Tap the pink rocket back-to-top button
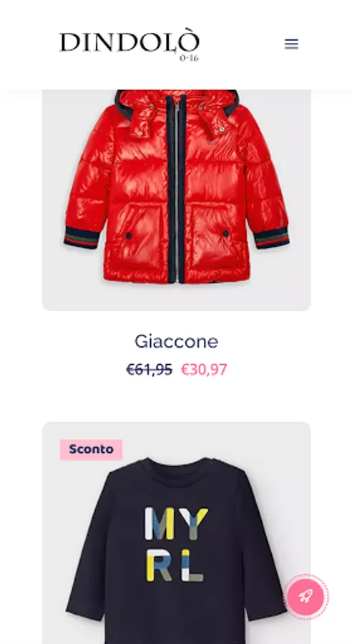Screen dimensions: 352x644 tap(306, 596)
